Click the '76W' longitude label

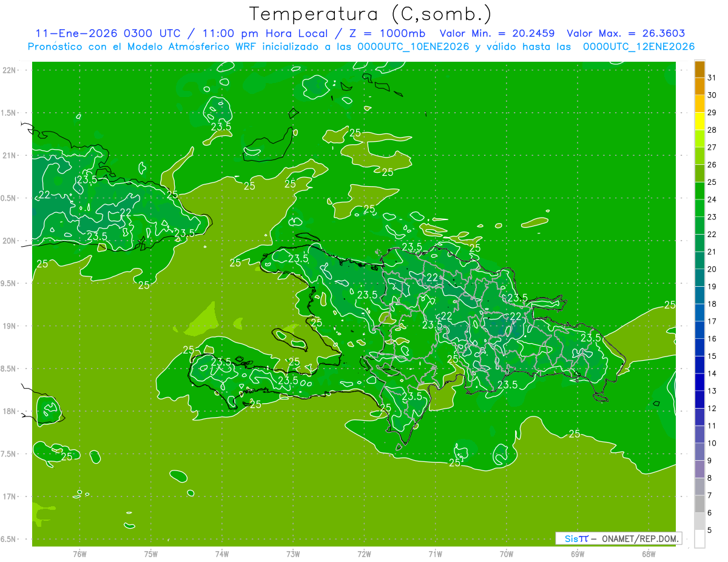click(79, 554)
